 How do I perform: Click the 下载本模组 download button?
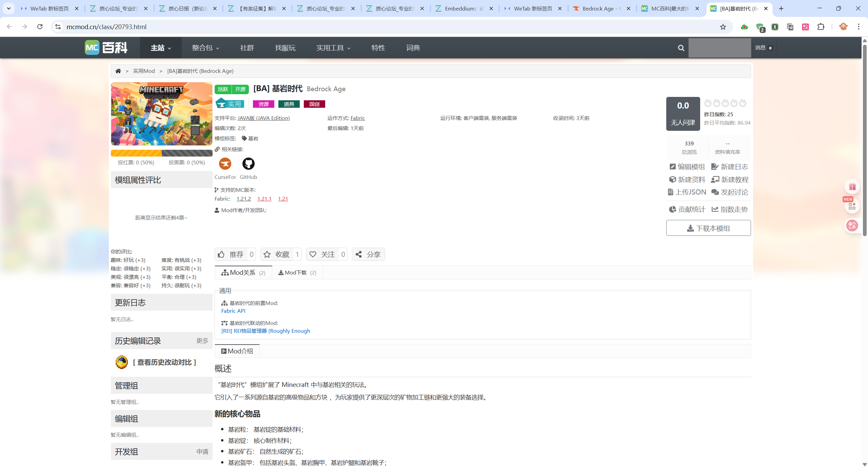pos(708,228)
